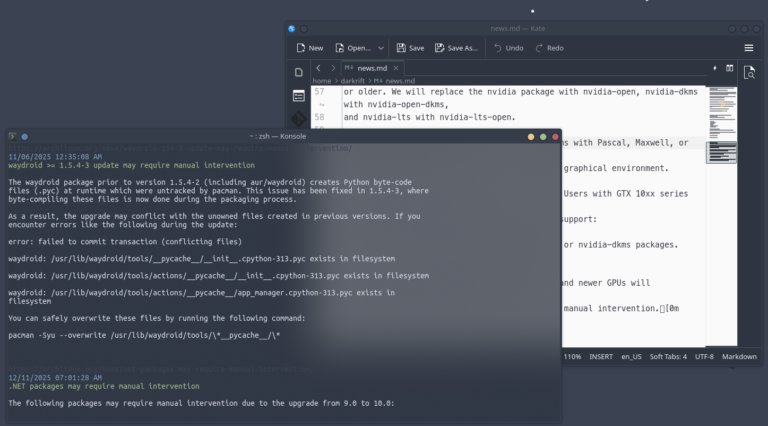Open the Documents sidebar panel
This screenshot has width=768, height=426.
298,72
